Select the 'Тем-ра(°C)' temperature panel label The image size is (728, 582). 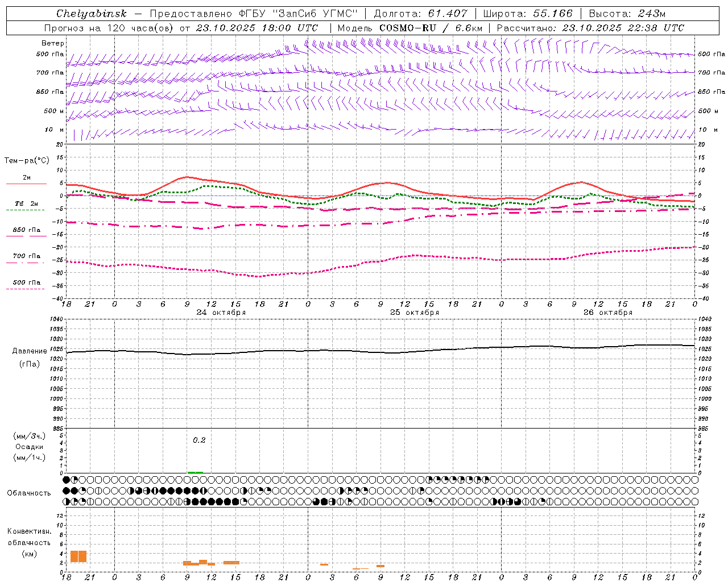tap(27, 161)
